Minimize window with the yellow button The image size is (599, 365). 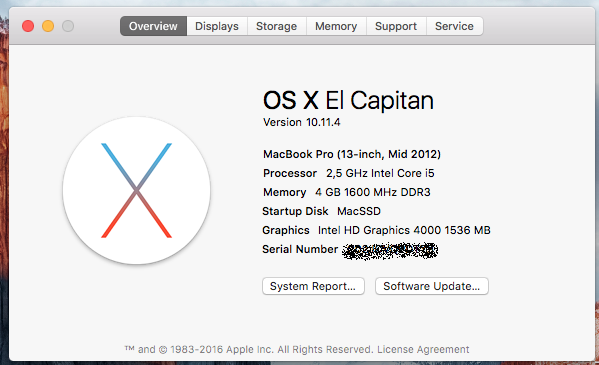[48, 26]
